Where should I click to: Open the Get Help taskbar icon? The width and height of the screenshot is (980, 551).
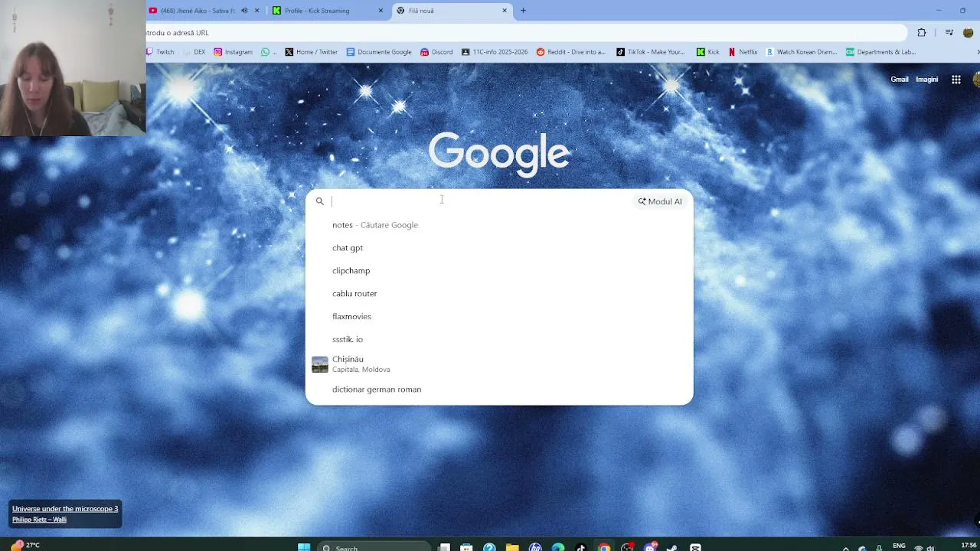coord(489,547)
